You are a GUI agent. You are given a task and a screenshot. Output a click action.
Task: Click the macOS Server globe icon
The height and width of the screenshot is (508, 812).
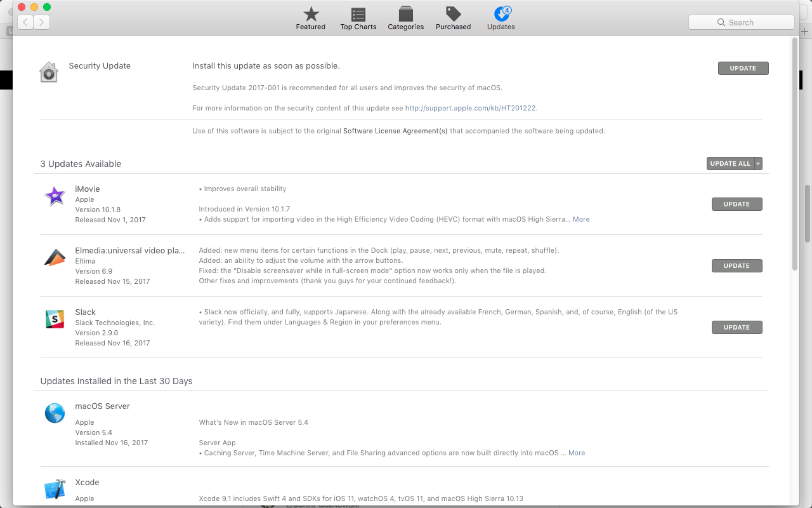(55, 413)
